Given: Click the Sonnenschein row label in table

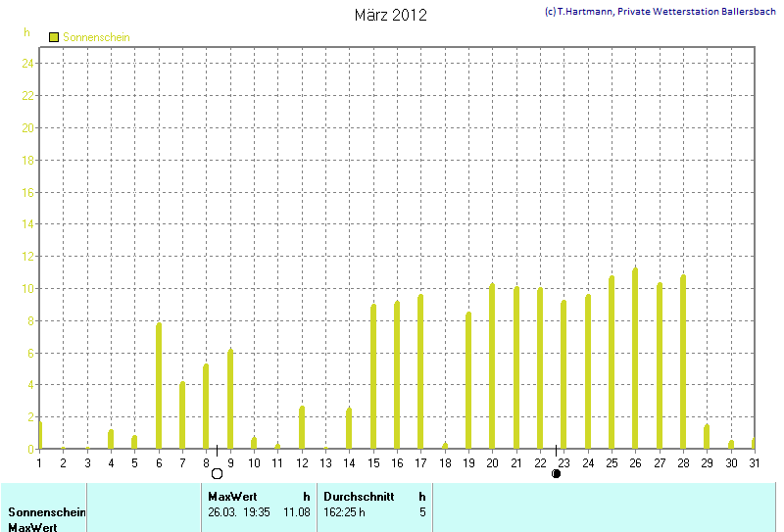Looking at the screenshot, I should click(x=47, y=511).
